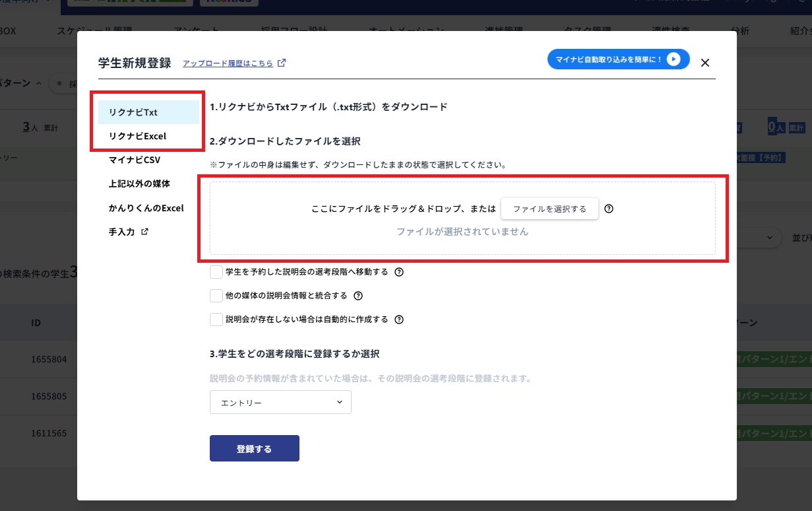Open help for 学生を予約した説明会 option
Screen dimensions: 812x511
click(x=399, y=271)
